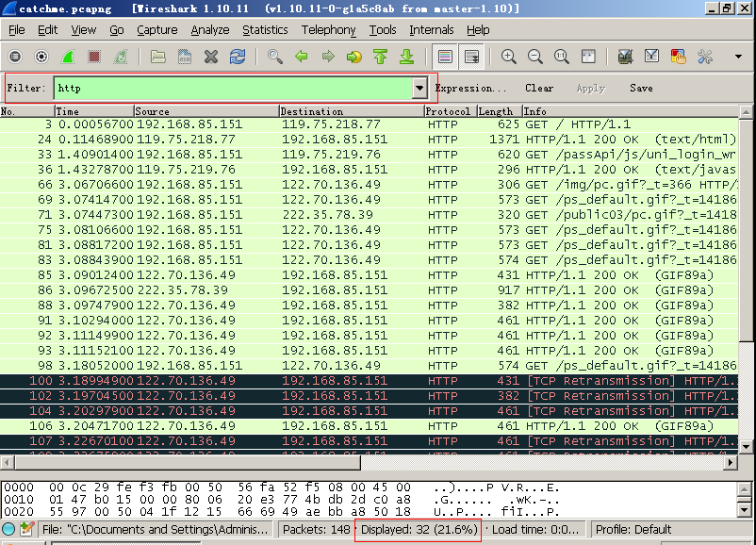Clear the display filter
The width and height of the screenshot is (756, 545).
pyautogui.click(x=539, y=88)
